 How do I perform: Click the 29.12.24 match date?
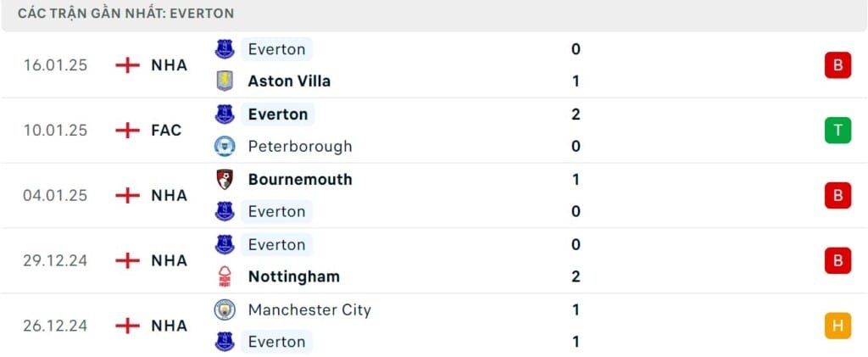[55, 260]
